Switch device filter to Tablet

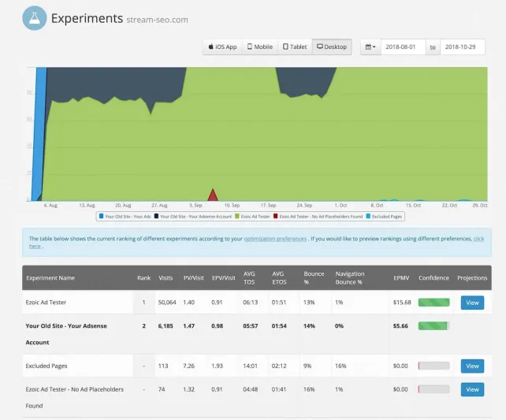pos(295,46)
